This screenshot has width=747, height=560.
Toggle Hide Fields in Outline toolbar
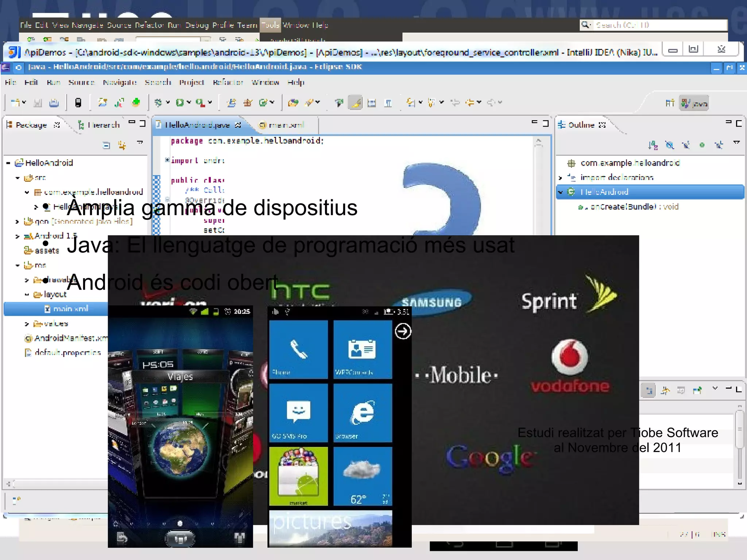coord(669,145)
